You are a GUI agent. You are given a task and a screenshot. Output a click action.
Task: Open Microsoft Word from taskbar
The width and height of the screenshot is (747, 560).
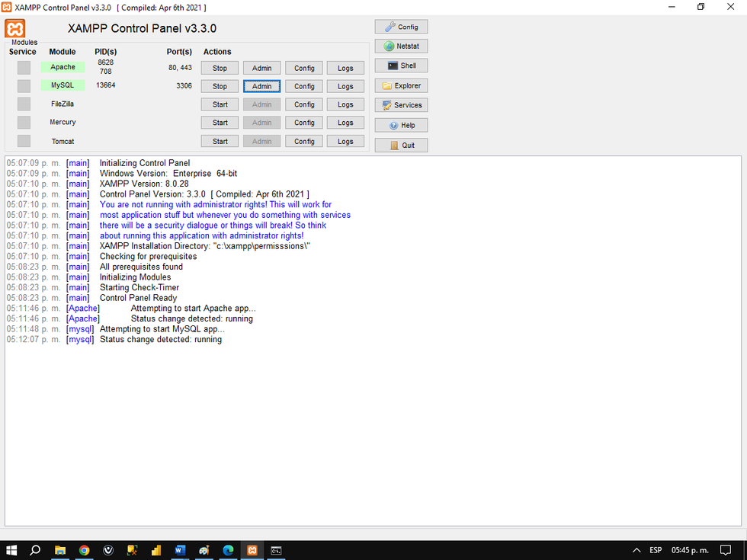pyautogui.click(x=180, y=550)
